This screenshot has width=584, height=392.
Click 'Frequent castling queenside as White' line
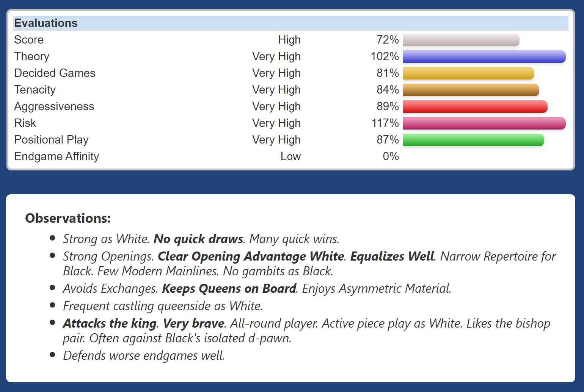pos(163,306)
